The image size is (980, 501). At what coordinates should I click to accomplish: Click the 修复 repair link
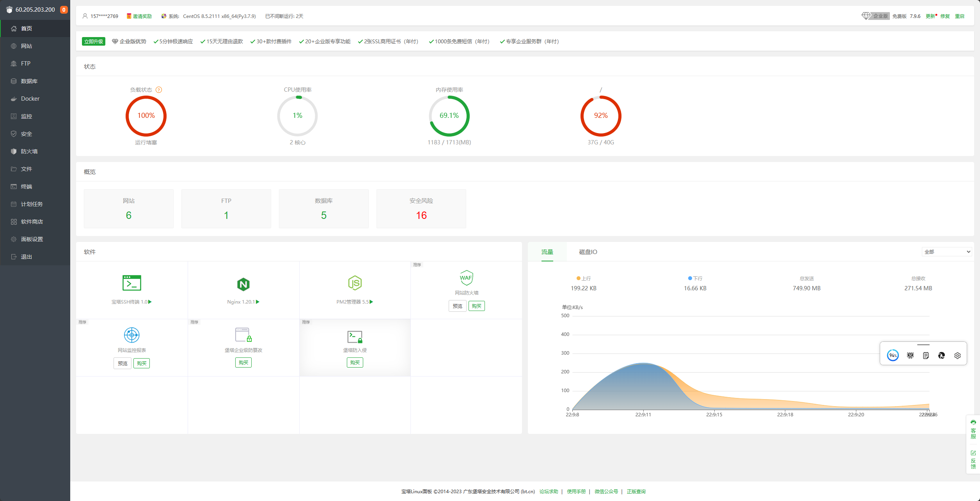[945, 16]
